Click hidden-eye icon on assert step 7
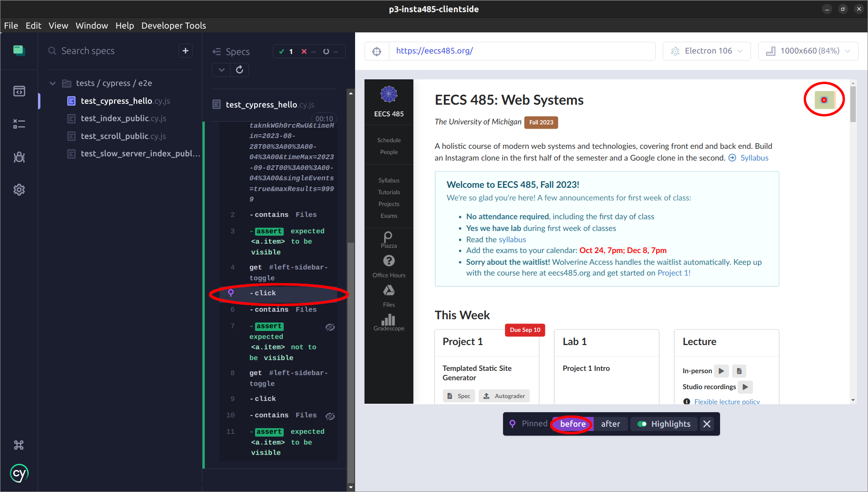This screenshot has width=868, height=492. [330, 327]
